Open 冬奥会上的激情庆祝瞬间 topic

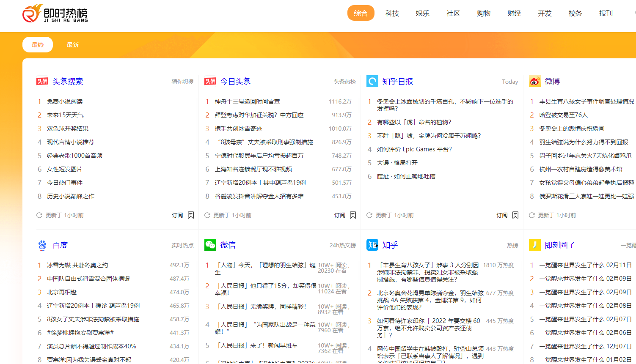click(572, 129)
